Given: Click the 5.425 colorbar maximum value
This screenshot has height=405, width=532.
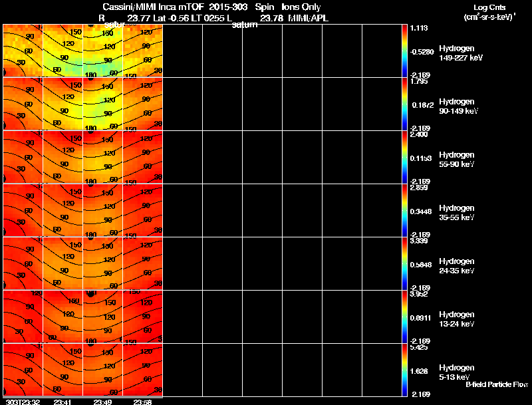Looking at the screenshot, I should coord(419,347).
